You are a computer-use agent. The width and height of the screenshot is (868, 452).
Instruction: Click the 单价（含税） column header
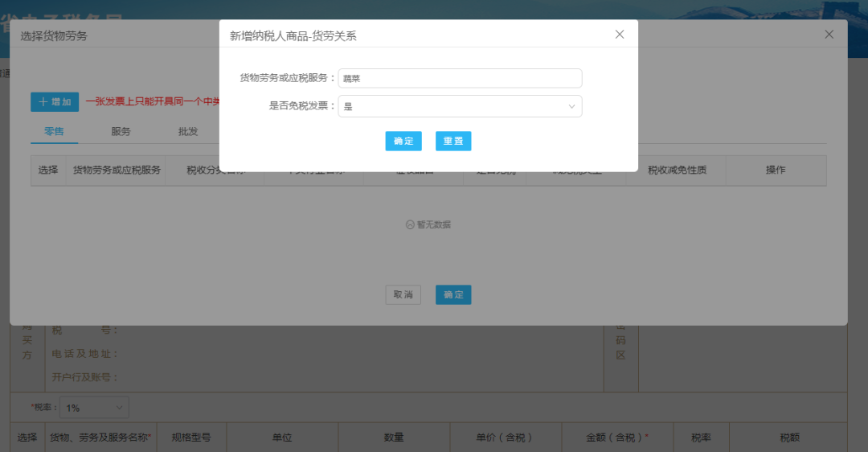click(x=506, y=438)
